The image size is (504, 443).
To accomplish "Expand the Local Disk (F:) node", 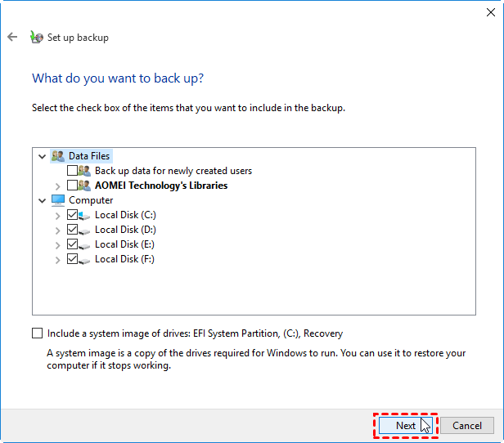I will [57, 259].
